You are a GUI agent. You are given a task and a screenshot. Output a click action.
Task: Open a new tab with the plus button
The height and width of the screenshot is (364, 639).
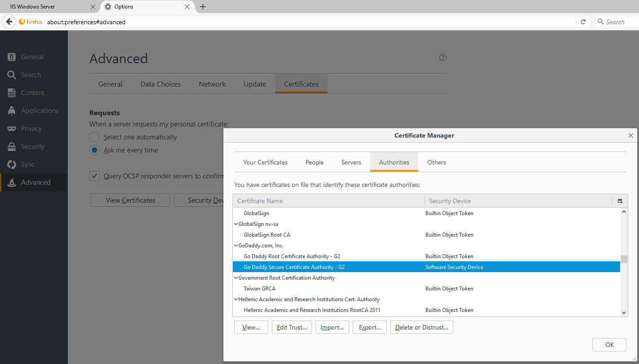point(203,7)
